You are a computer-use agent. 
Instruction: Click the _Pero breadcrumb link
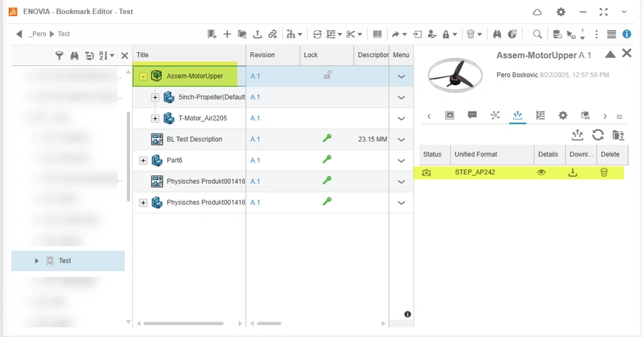38,34
